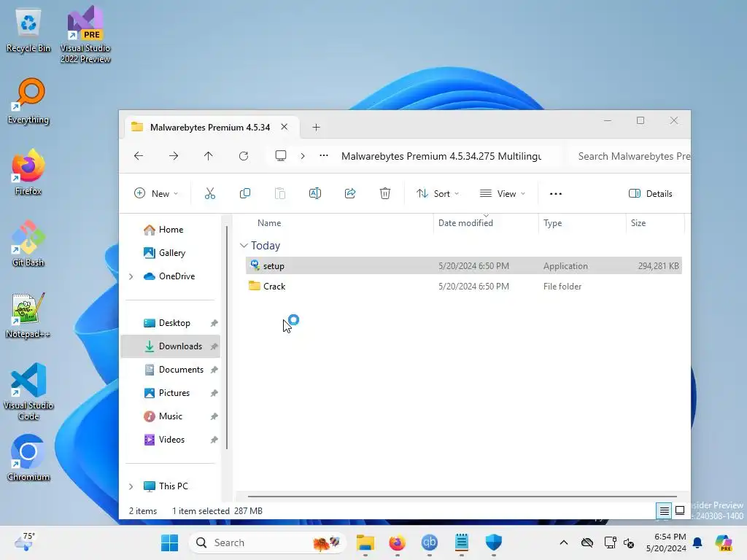Select the Malwarebytes Premium 4.5.34 tab
Image resolution: width=747 pixels, height=560 pixels.
209,127
